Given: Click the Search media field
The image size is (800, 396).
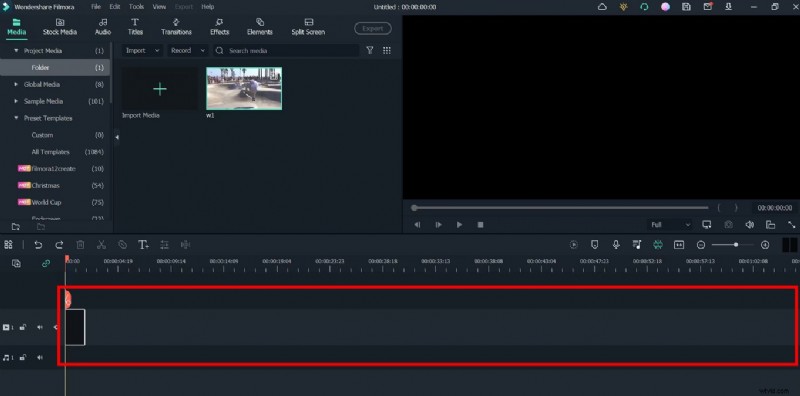Looking at the screenshot, I should [286, 51].
